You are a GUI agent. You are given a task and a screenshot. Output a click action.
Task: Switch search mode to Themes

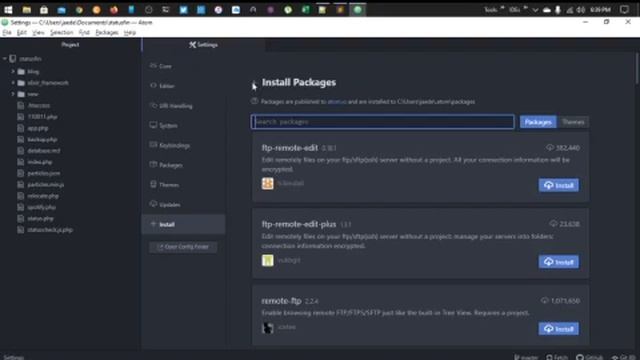(x=573, y=122)
